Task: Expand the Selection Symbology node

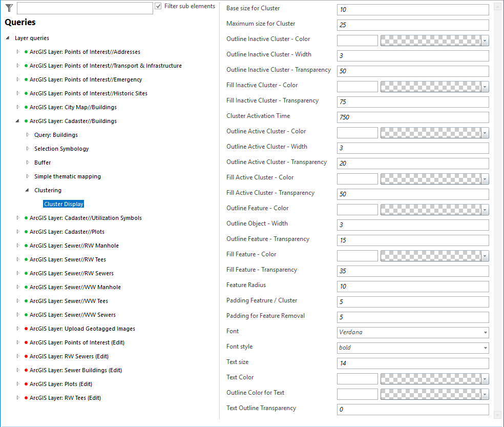Action: click(27, 149)
